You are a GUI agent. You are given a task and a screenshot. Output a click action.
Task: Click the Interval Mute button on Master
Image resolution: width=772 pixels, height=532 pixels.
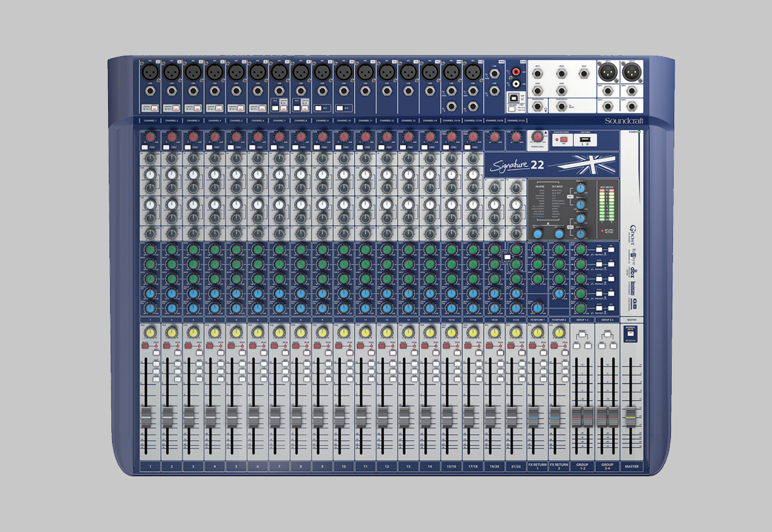(631, 334)
